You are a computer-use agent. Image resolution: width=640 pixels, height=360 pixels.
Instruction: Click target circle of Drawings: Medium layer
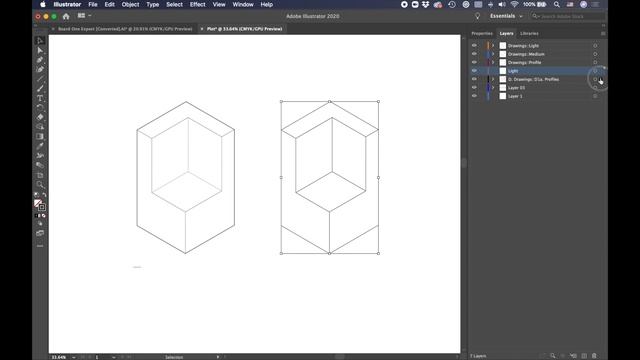595,54
